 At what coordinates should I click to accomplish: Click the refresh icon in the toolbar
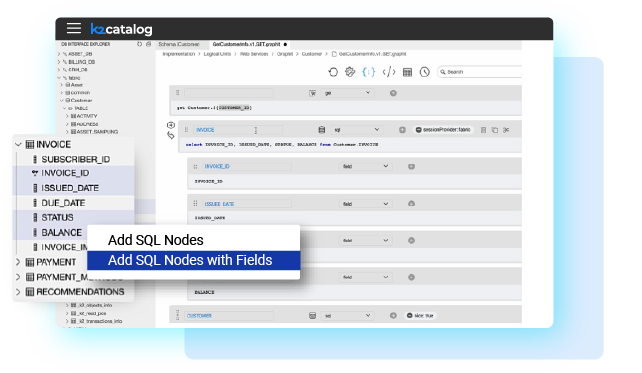333,72
